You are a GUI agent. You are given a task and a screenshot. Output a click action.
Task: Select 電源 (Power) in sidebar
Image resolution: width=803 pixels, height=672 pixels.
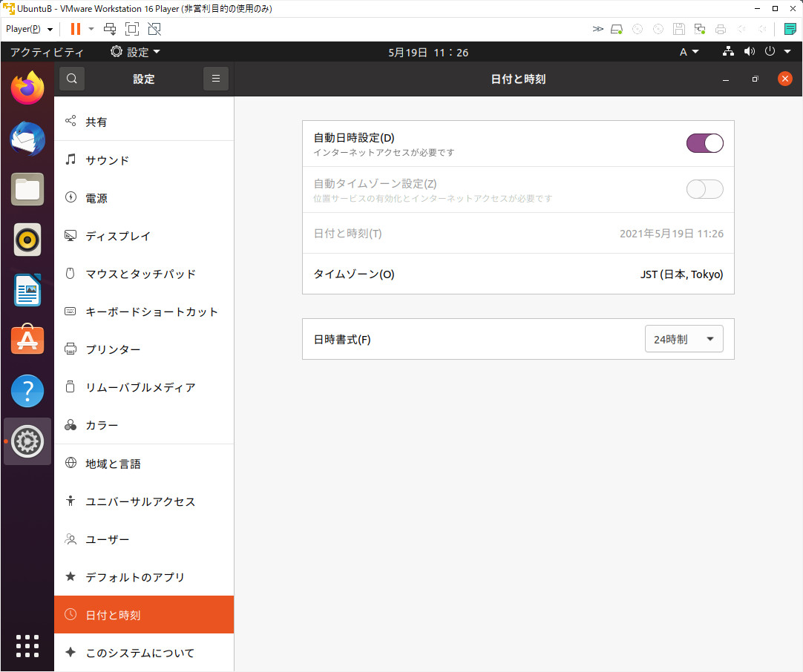pyautogui.click(x=144, y=198)
